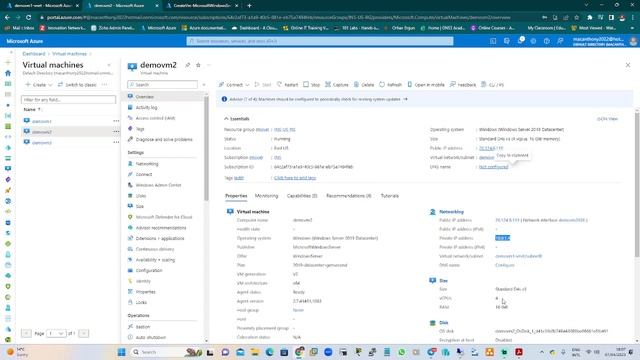Click Switch to classic button
This screenshot has width=640, height=360.
point(77,84)
